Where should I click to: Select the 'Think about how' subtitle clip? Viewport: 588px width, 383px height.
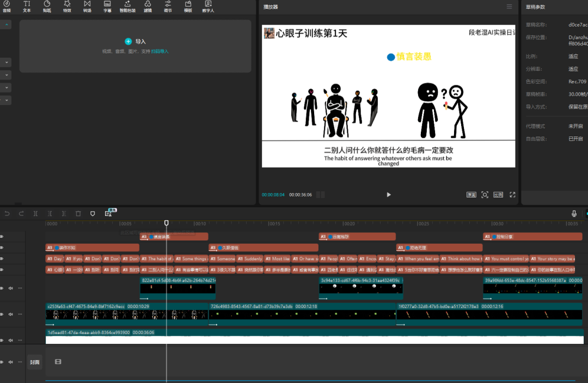coord(462,258)
